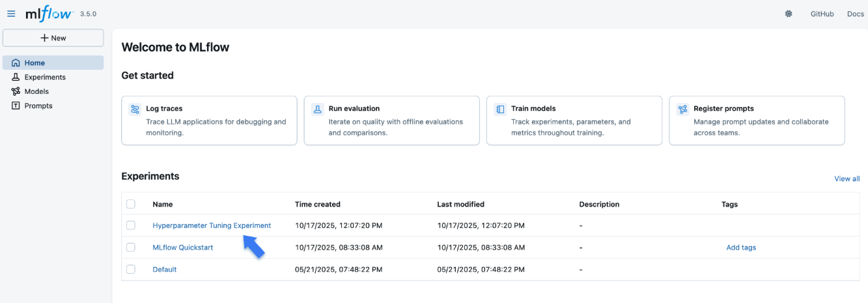Open the Log traces card

[x=209, y=121]
